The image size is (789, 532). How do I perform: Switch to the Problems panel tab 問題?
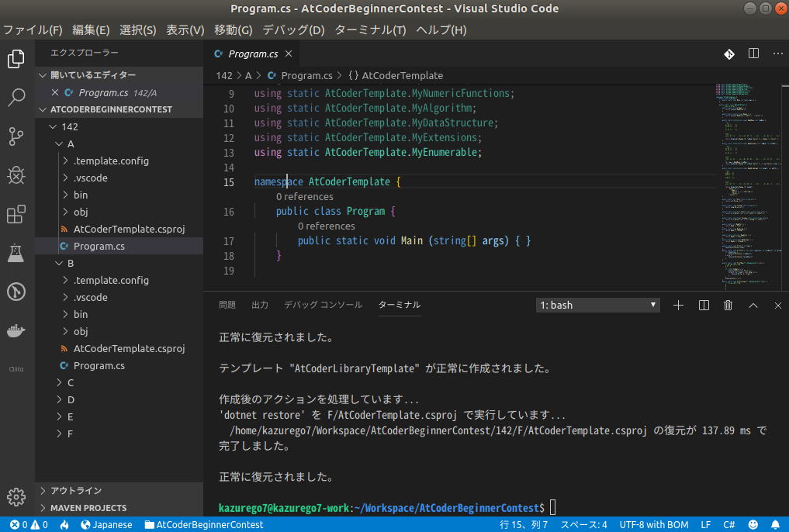(x=227, y=305)
